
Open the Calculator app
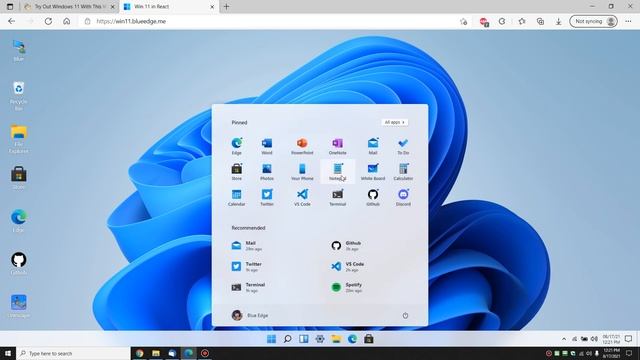403,172
